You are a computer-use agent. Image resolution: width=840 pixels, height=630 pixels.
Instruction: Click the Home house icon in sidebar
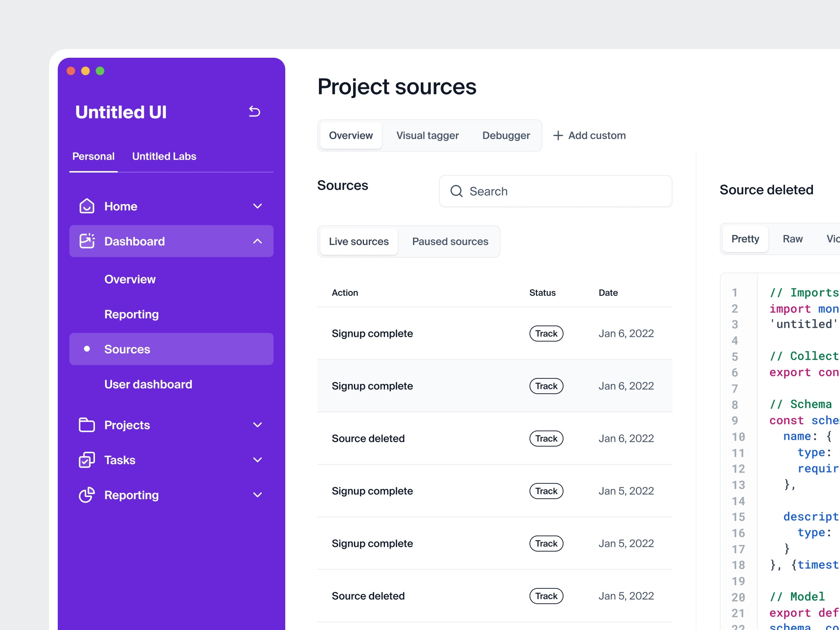point(87,206)
